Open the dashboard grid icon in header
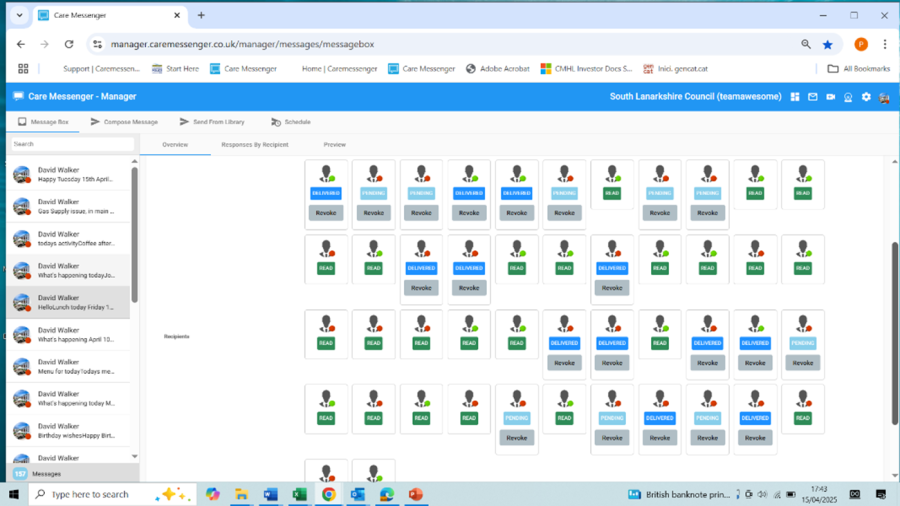 [x=795, y=97]
